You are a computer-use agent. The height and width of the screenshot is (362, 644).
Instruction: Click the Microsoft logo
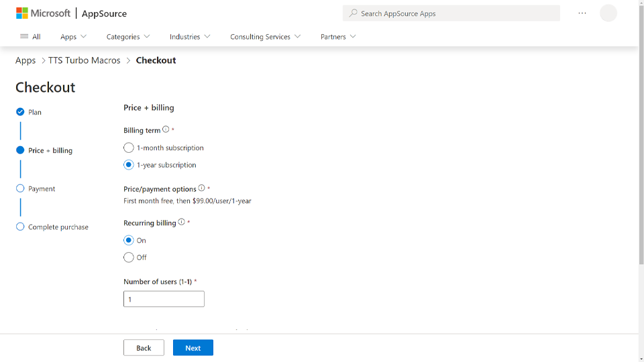(43, 13)
